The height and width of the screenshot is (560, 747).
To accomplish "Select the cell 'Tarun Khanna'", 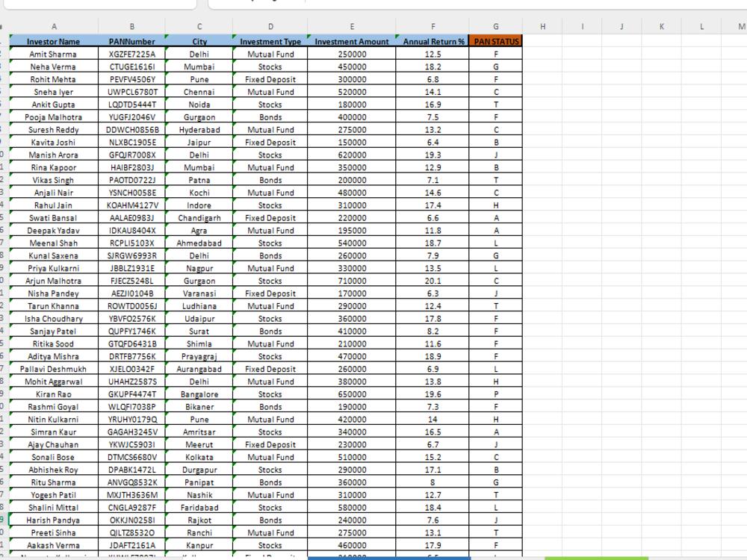I will [54, 306].
